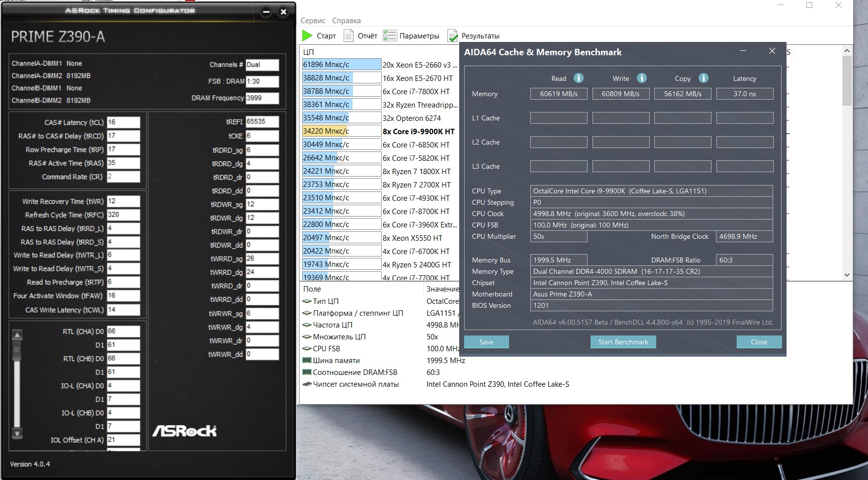Click the Memory Latency result 37.0 ns
The width and height of the screenshot is (868, 480).
click(x=745, y=94)
